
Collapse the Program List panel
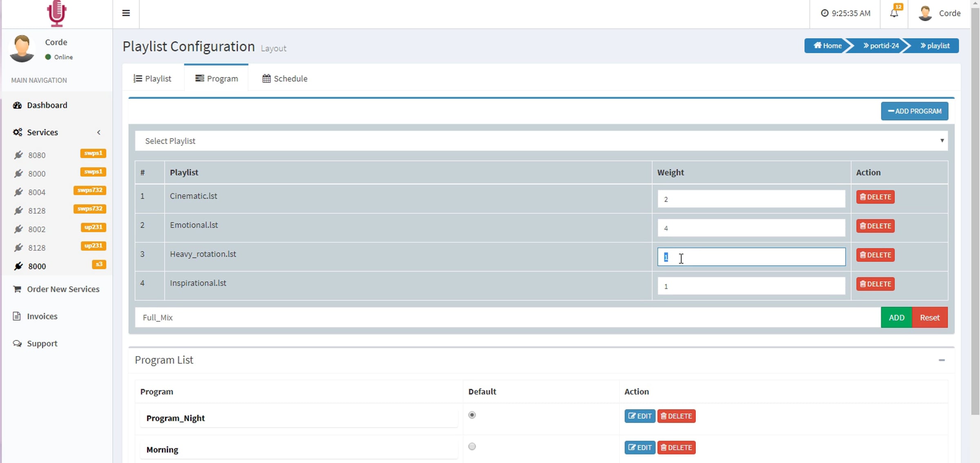(x=942, y=360)
